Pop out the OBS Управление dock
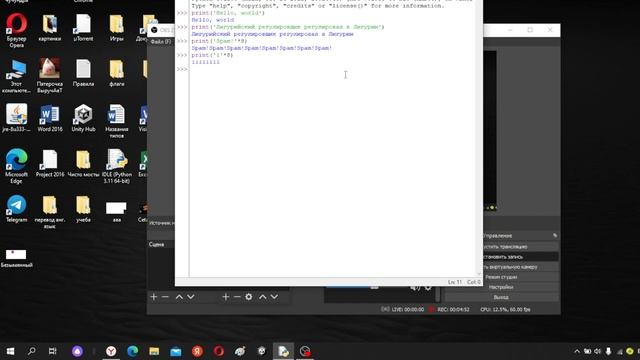 tap(555, 236)
